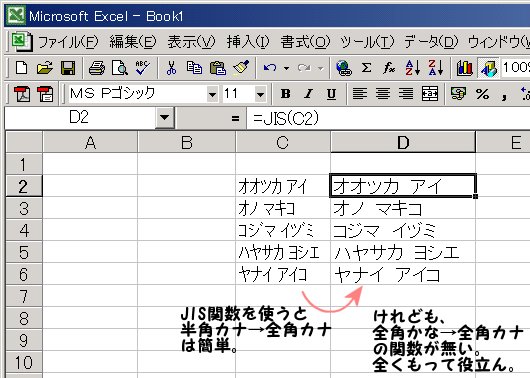Click the Print icon
This screenshot has width=530, height=378.
point(97,68)
